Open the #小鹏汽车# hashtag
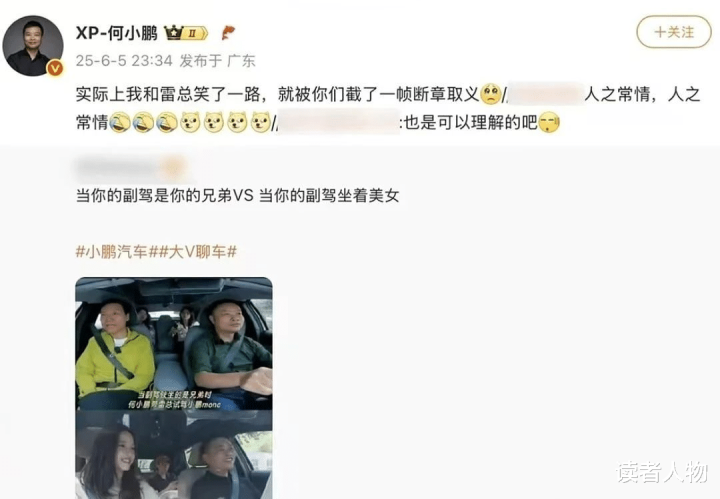 (x=117, y=252)
